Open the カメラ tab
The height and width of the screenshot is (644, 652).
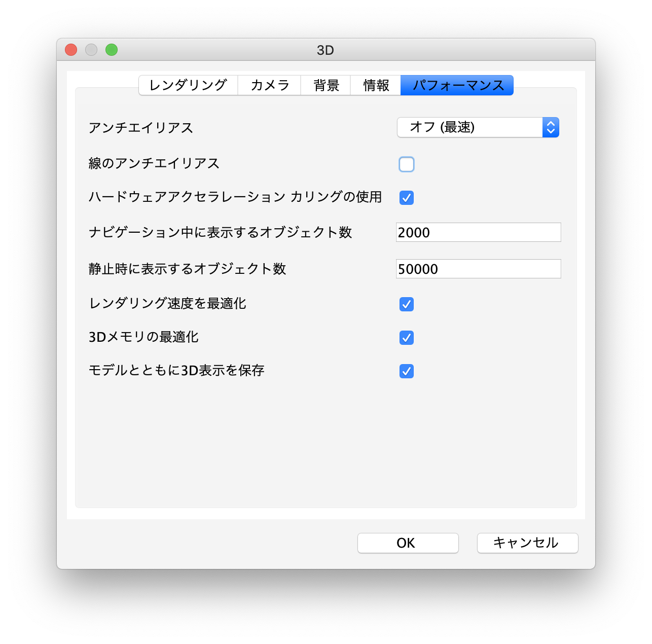pos(269,85)
